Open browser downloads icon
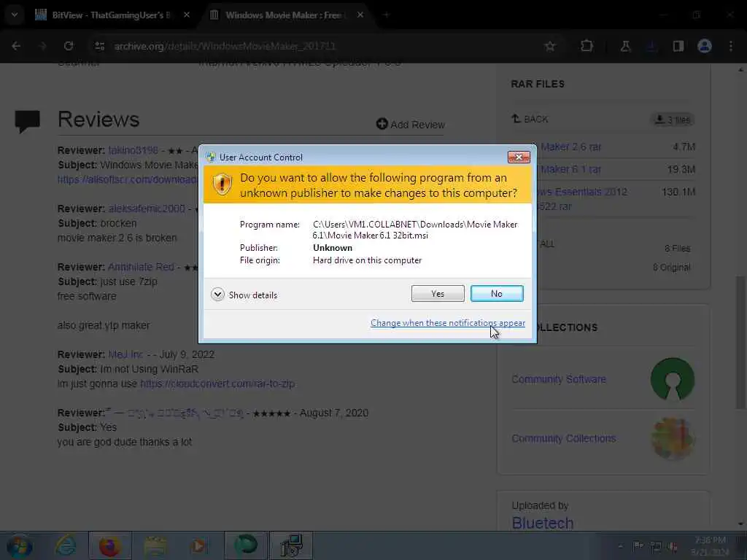Screen dimensions: 747x560 [x=651, y=46]
